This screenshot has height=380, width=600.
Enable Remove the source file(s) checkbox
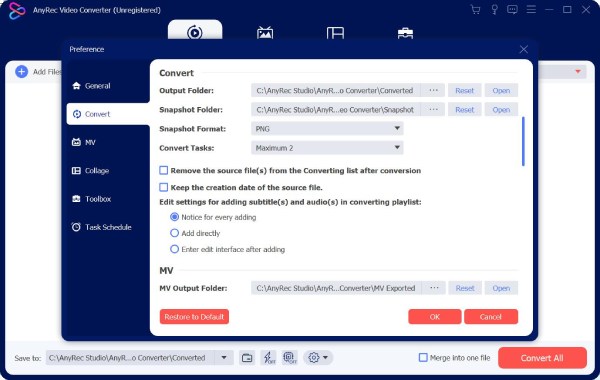pos(164,170)
